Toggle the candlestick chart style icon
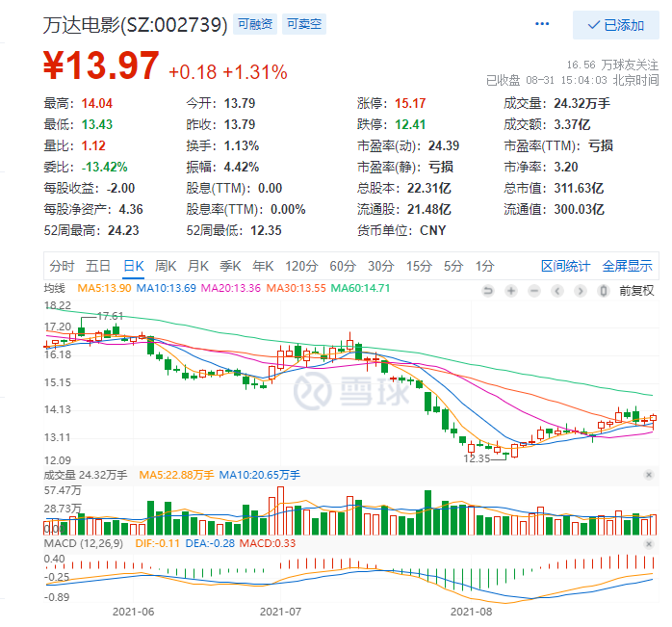Viewport: 672px width, 627px height. [x=604, y=291]
